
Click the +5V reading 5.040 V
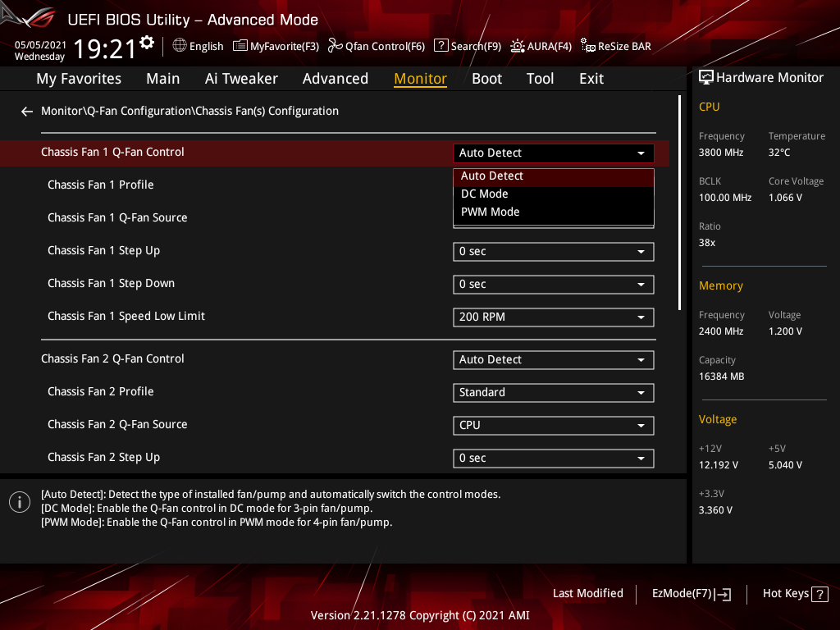(x=785, y=465)
